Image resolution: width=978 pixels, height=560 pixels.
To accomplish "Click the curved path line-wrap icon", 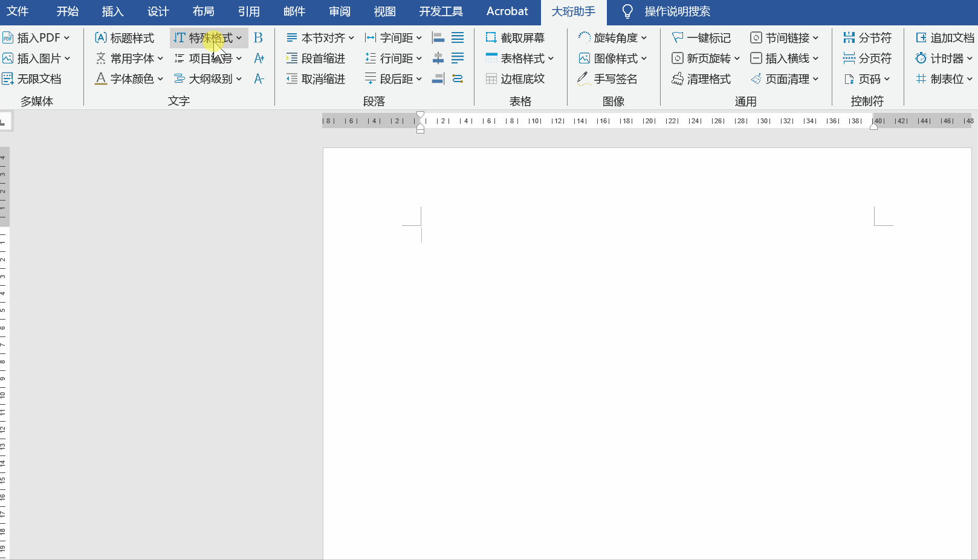I will [x=458, y=79].
